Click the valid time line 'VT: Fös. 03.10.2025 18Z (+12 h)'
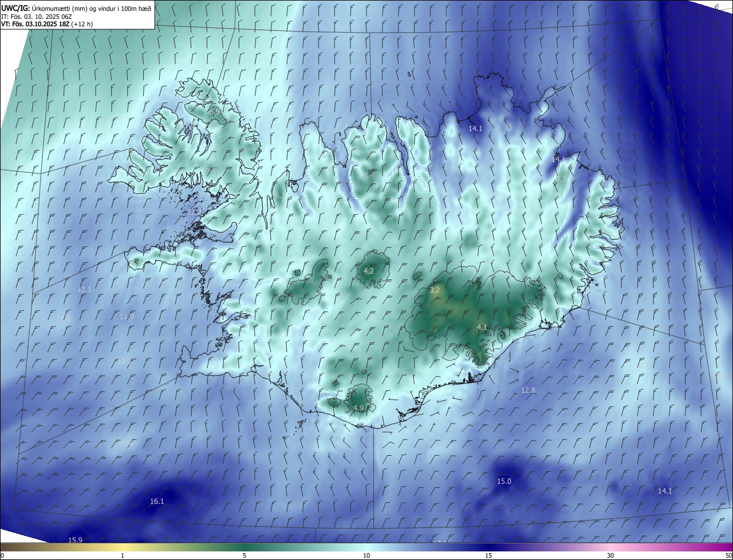The image size is (733, 560). click(x=47, y=24)
